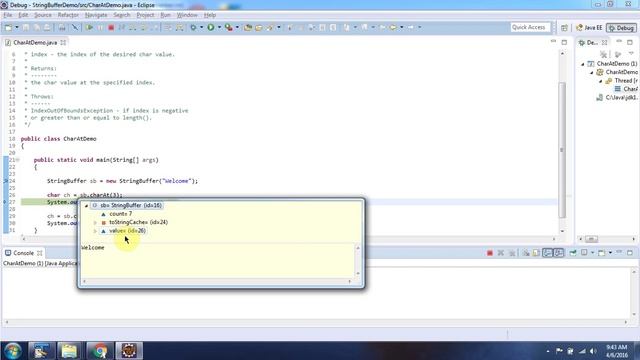Click the editor horizontal scrollbar
Image resolution: width=640 pixels, height=360 pixels.
click(288, 239)
